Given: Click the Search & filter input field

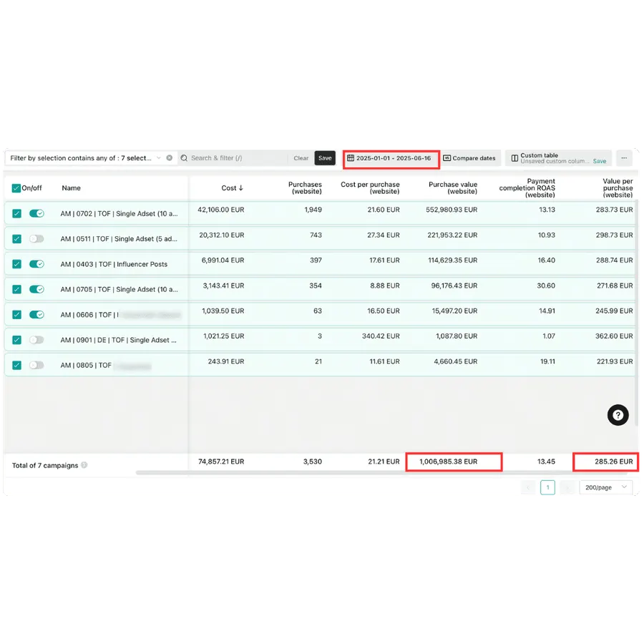Looking at the screenshot, I should tap(233, 158).
